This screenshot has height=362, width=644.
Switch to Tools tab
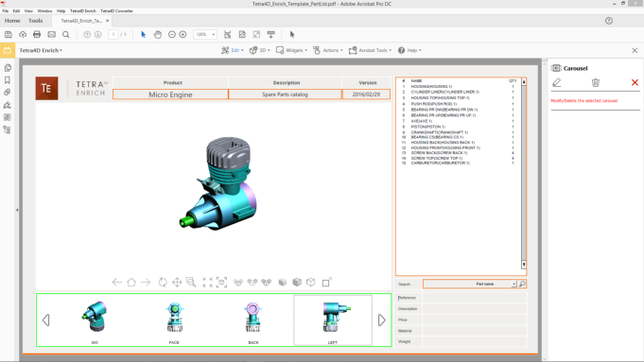(35, 21)
